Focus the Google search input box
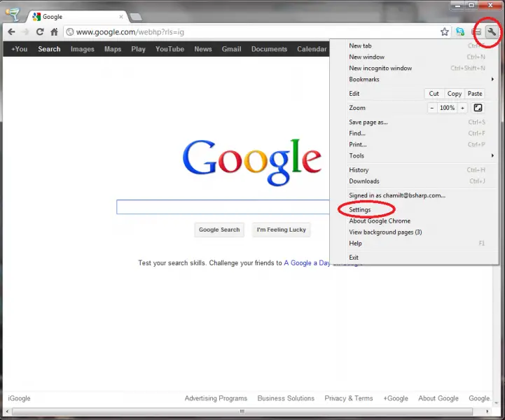The image size is (505, 420). coord(223,207)
